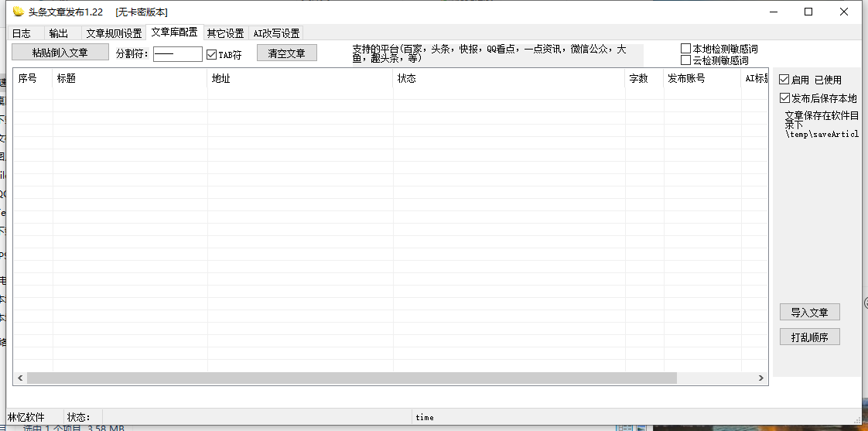Click the app icon in title bar
The width and height of the screenshot is (868, 431).
(19, 12)
